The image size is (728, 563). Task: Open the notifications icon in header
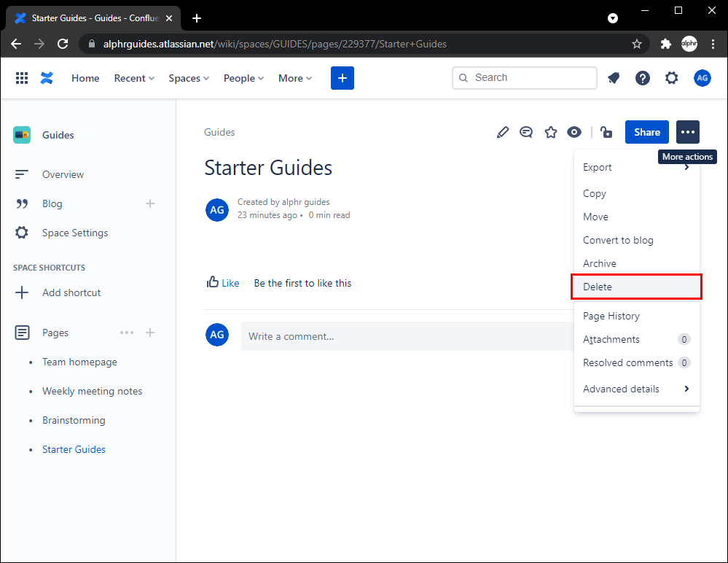614,78
